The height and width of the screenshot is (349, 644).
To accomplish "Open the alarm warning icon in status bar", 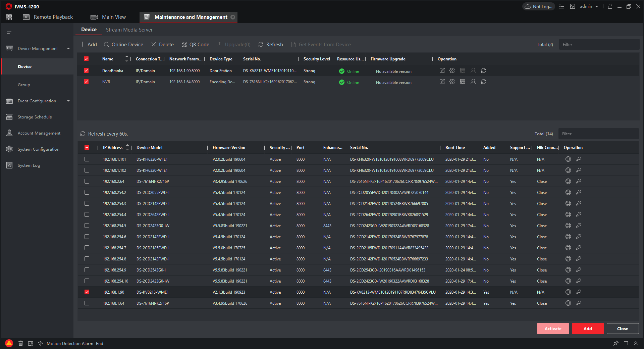I will (9, 343).
